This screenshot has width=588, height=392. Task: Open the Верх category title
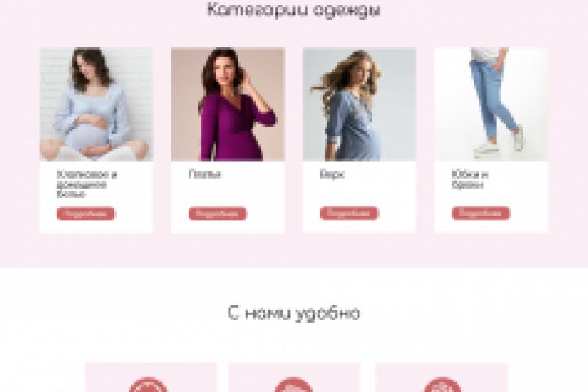[332, 175]
